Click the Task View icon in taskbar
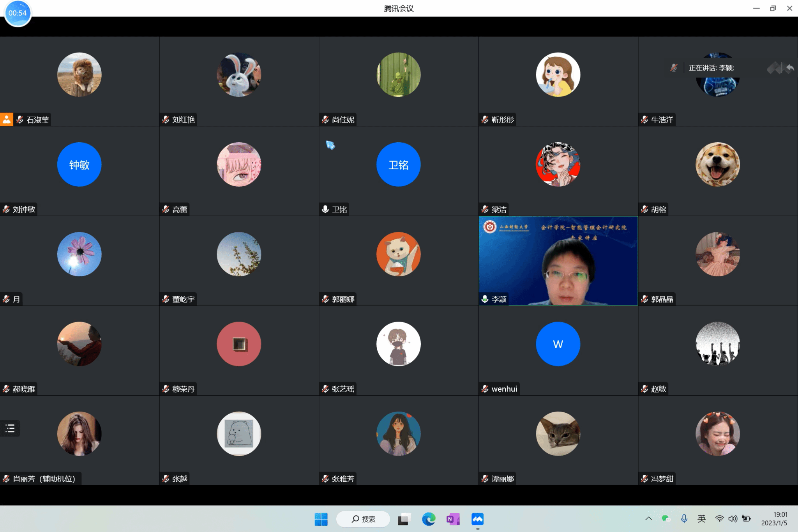The height and width of the screenshot is (532, 798). point(404,519)
